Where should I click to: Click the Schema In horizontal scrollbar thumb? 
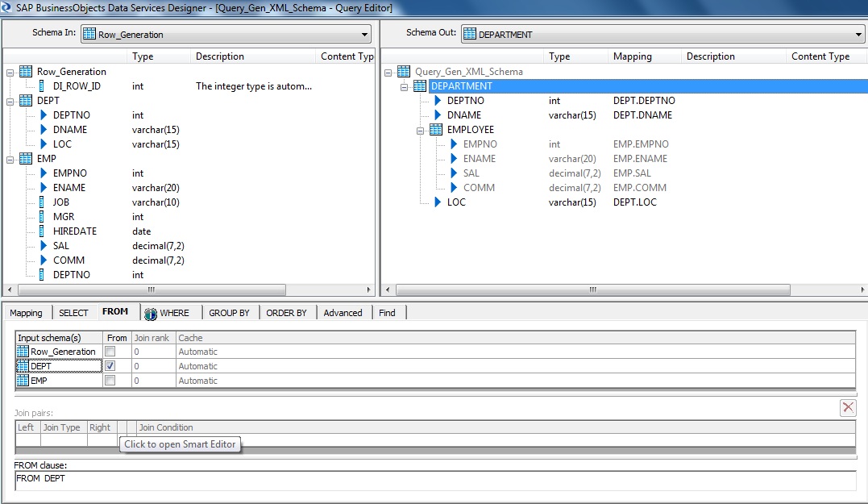(x=152, y=289)
